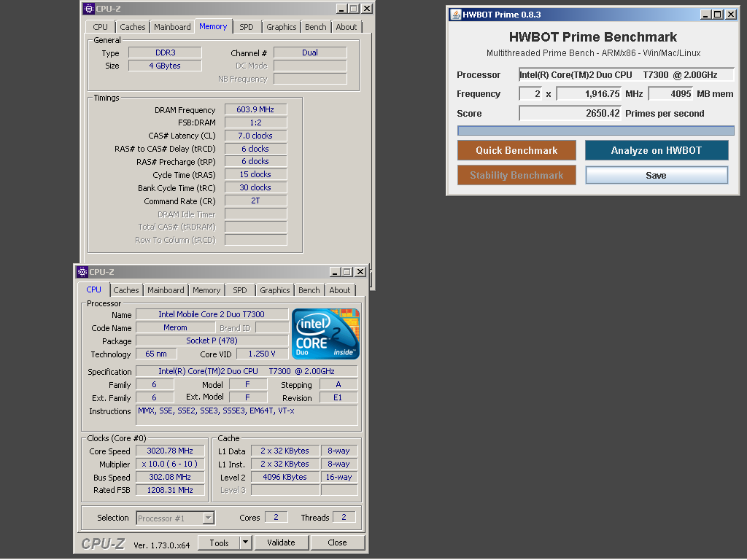Click the CPU-Z app icon in CPU window title bar
Screen dimensions: 747x560
[x=82, y=272]
